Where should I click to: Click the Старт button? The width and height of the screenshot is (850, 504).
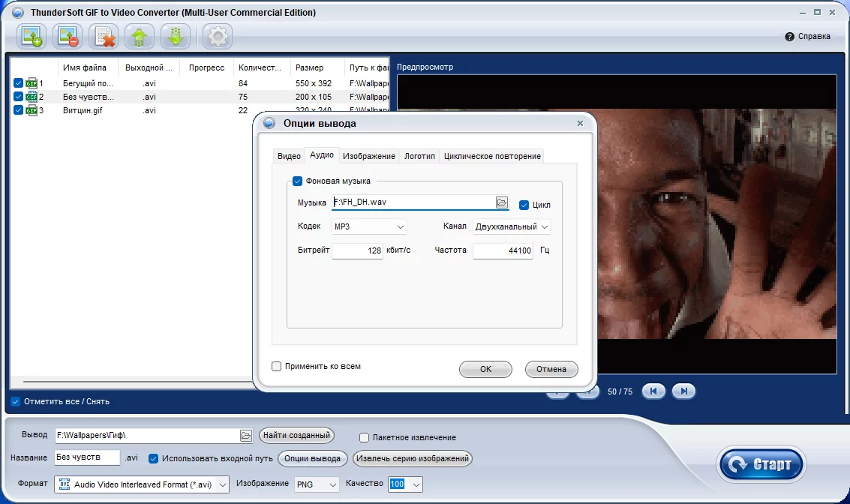click(x=761, y=464)
